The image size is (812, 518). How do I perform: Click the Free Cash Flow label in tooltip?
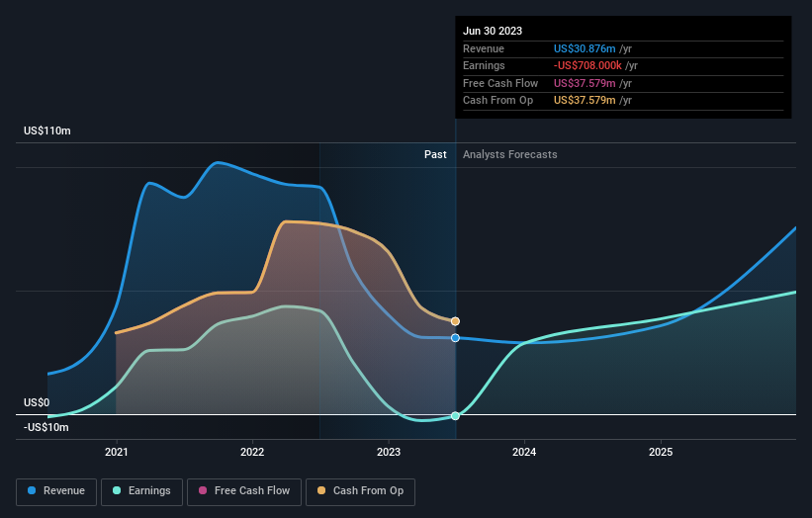(500, 83)
